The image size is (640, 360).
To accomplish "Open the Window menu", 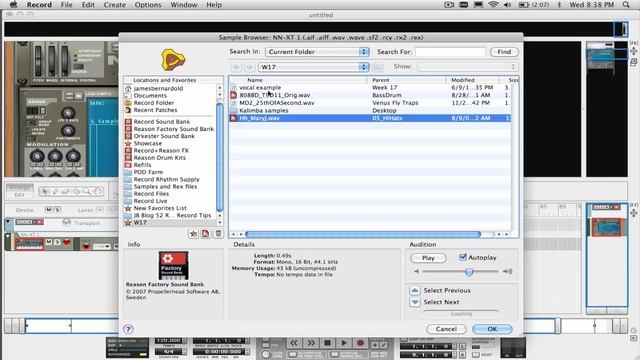I will (184, 5).
